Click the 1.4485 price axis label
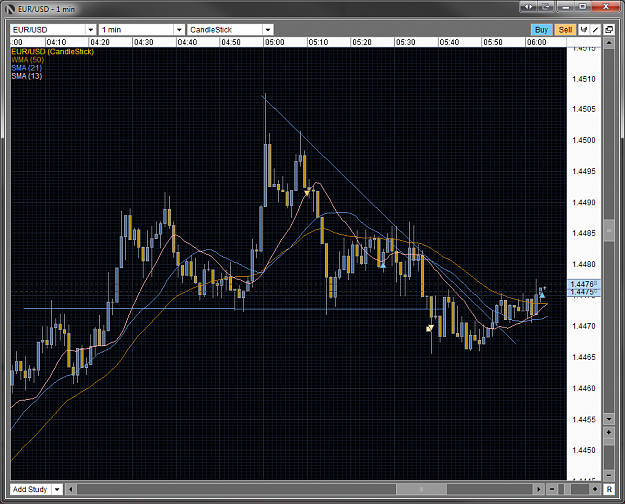 click(584, 233)
